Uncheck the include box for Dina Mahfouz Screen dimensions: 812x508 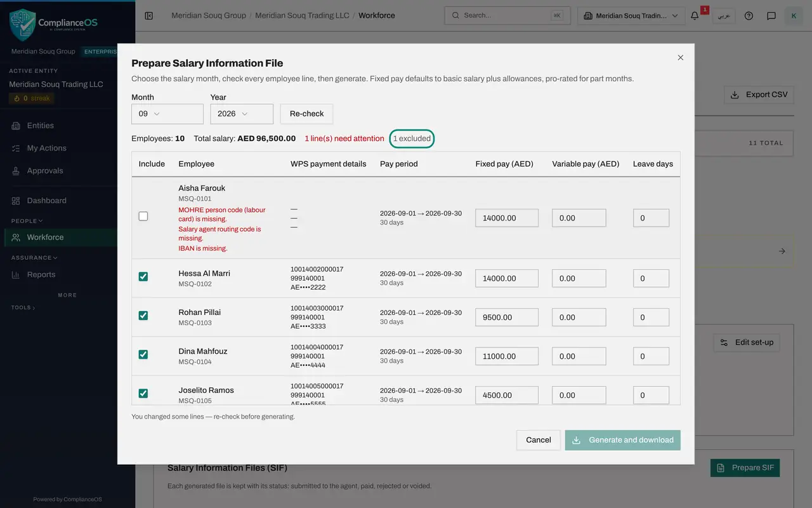[143, 354]
